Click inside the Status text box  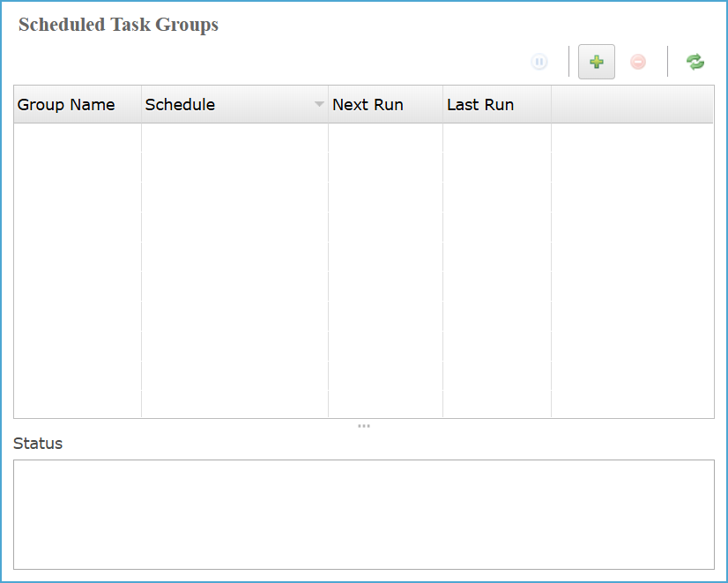pos(363,514)
